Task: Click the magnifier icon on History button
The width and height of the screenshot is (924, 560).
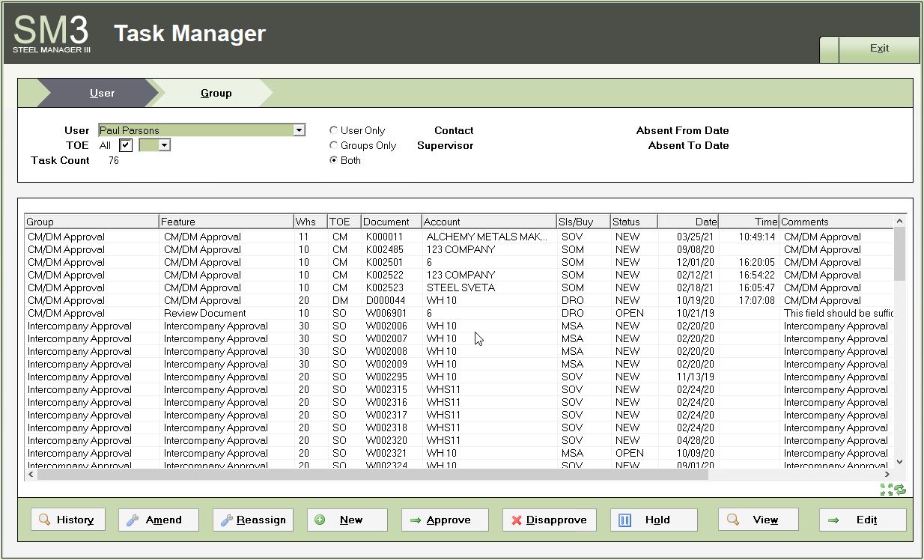Action: pyautogui.click(x=45, y=519)
